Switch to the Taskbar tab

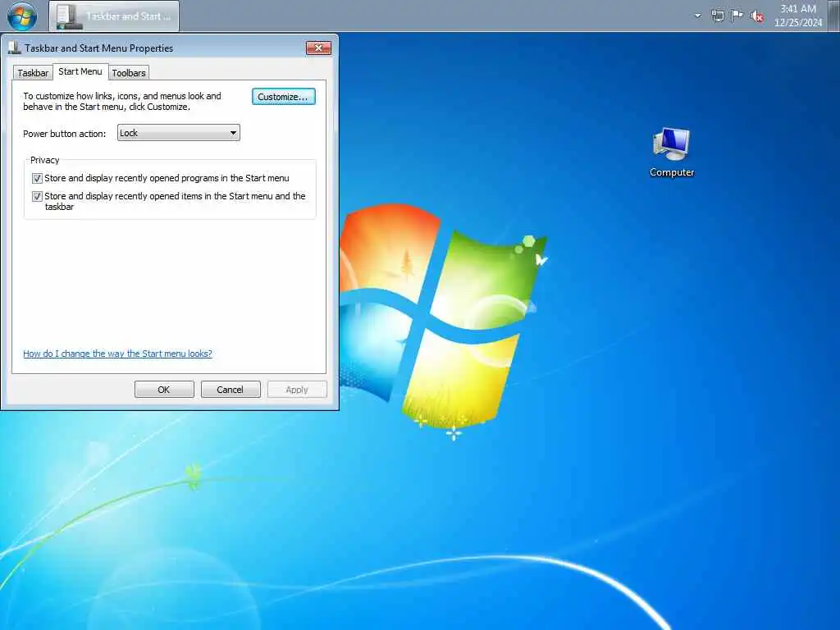point(33,73)
